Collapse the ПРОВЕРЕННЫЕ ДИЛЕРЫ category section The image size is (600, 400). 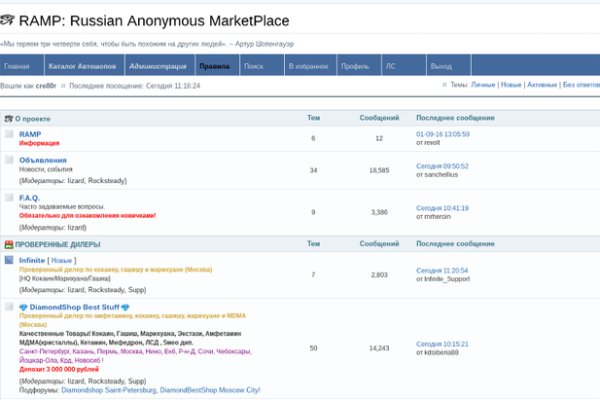[58, 244]
